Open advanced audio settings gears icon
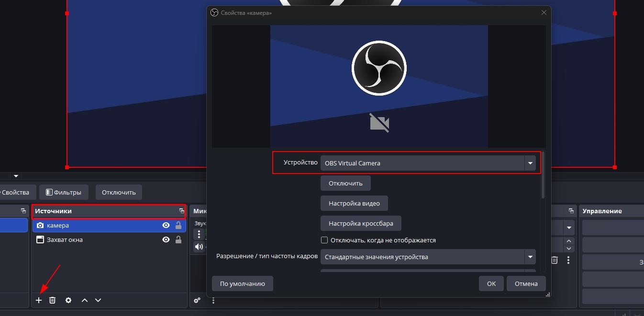 pyautogui.click(x=197, y=301)
